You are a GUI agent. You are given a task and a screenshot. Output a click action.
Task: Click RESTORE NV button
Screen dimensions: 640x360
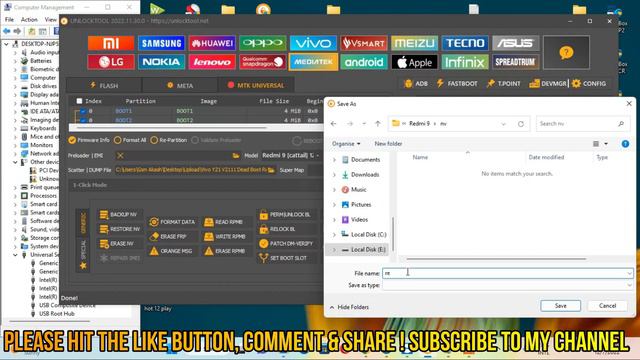point(120,229)
